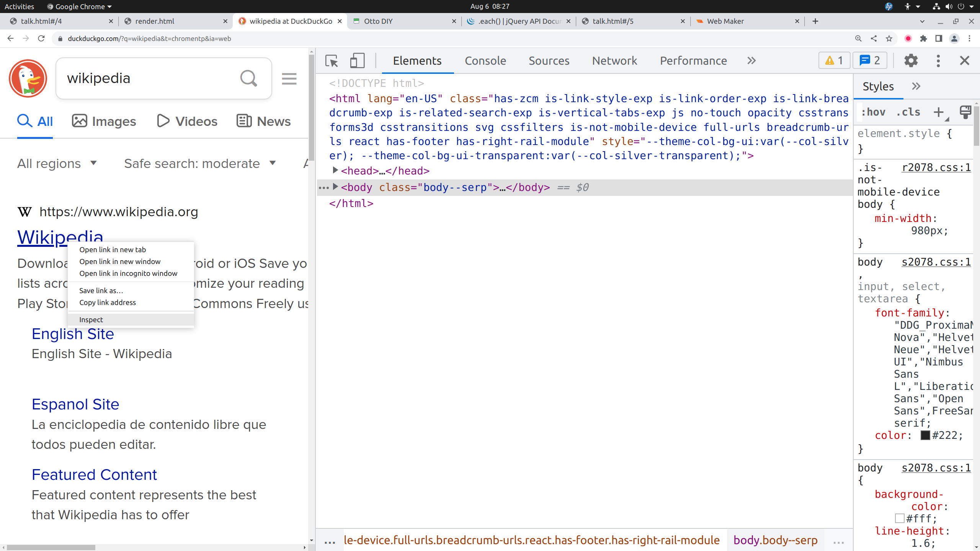The width and height of the screenshot is (980, 551).
Task: Open the DuckDuckGo hamburger menu
Action: coord(289,79)
